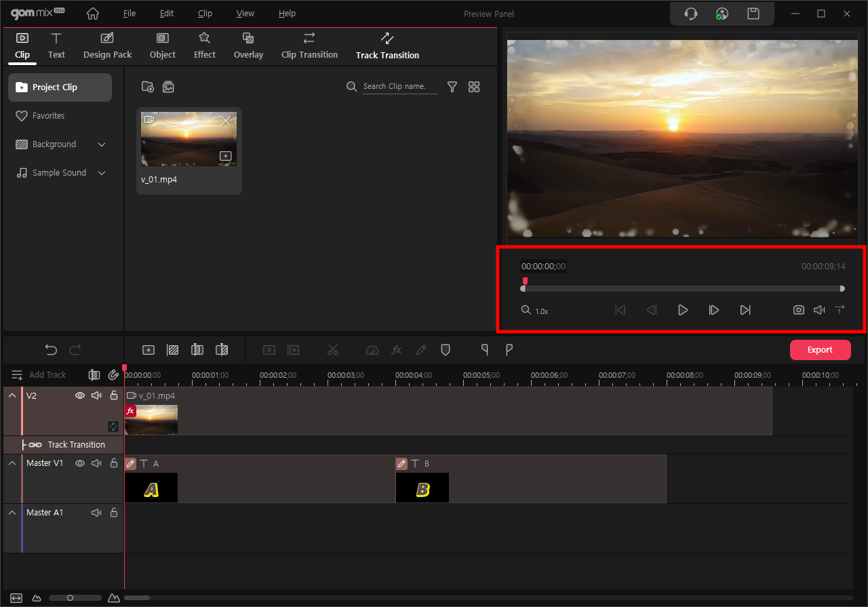The height and width of the screenshot is (607, 868).
Task: Open the Clip menu in menu bar
Action: pos(205,14)
